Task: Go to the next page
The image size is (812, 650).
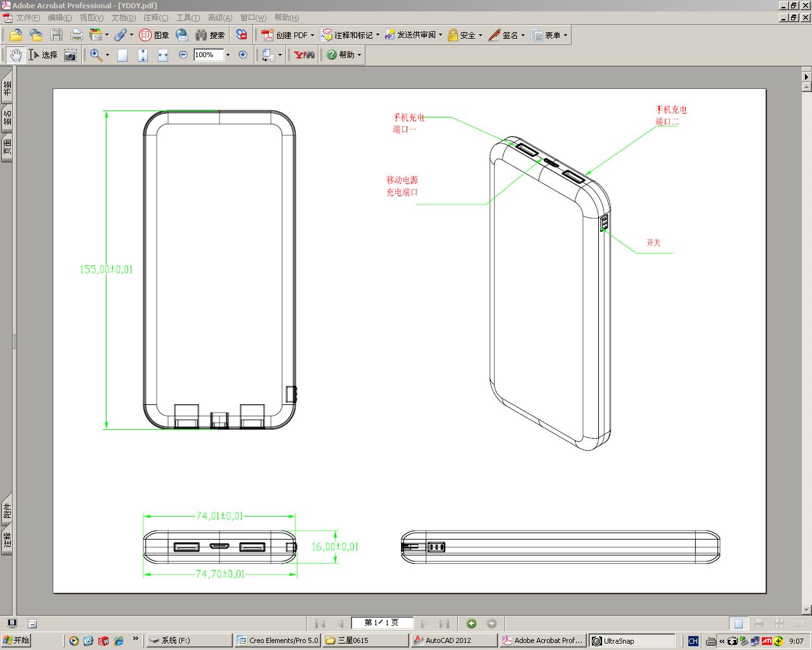Action: 424,624
